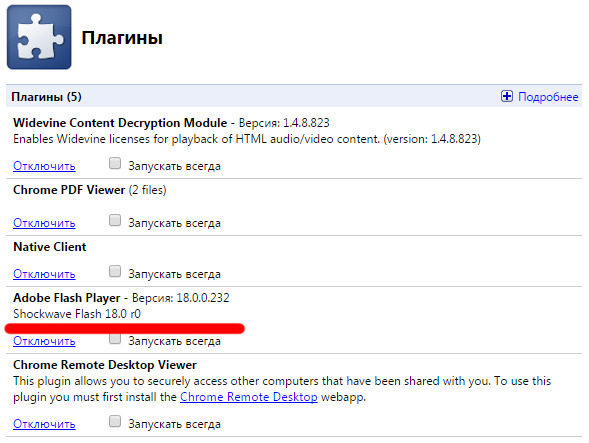Image resolution: width=589 pixels, height=443 pixels.
Task: Select the 'Native Client' plugin name
Action: 50,247
